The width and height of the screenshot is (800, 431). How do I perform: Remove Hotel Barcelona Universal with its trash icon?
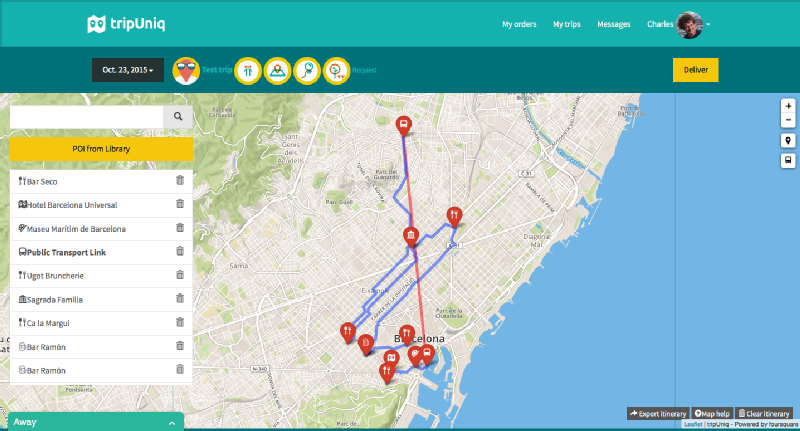coord(180,204)
